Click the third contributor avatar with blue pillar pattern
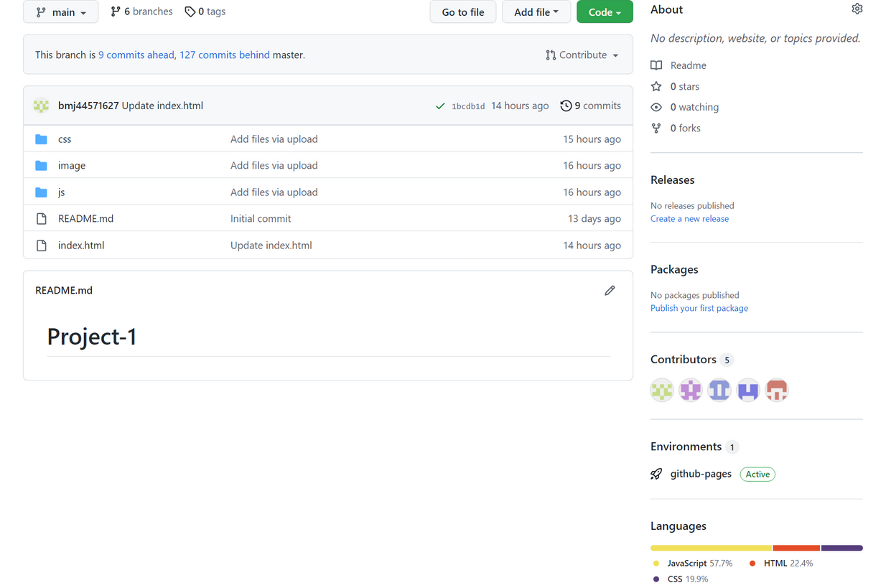Image resolution: width=886 pixels, height=588 pixels. coord(719,390)
